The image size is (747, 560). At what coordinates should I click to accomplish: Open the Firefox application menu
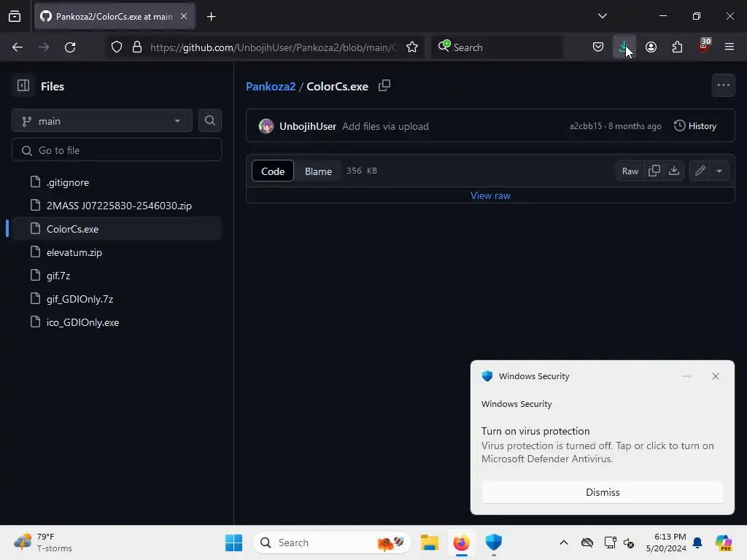tap(729, 47)
